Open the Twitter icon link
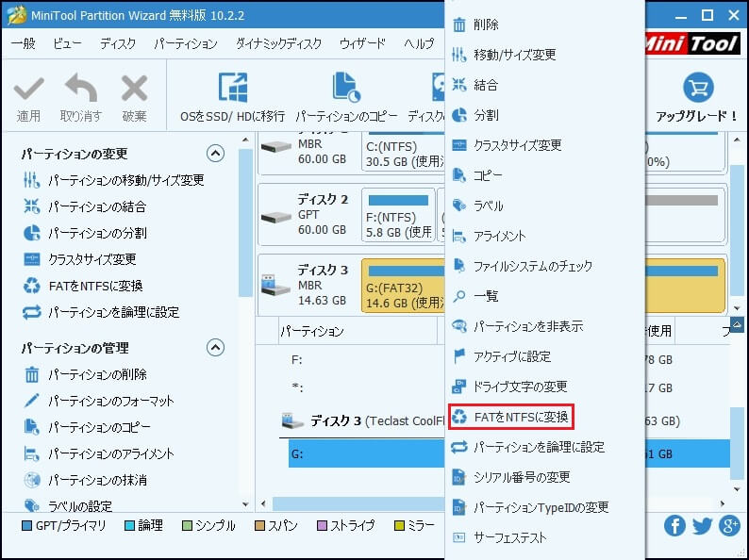Viewport: 749px width, 560px height. pyautogui.click(x=702, y=526)
